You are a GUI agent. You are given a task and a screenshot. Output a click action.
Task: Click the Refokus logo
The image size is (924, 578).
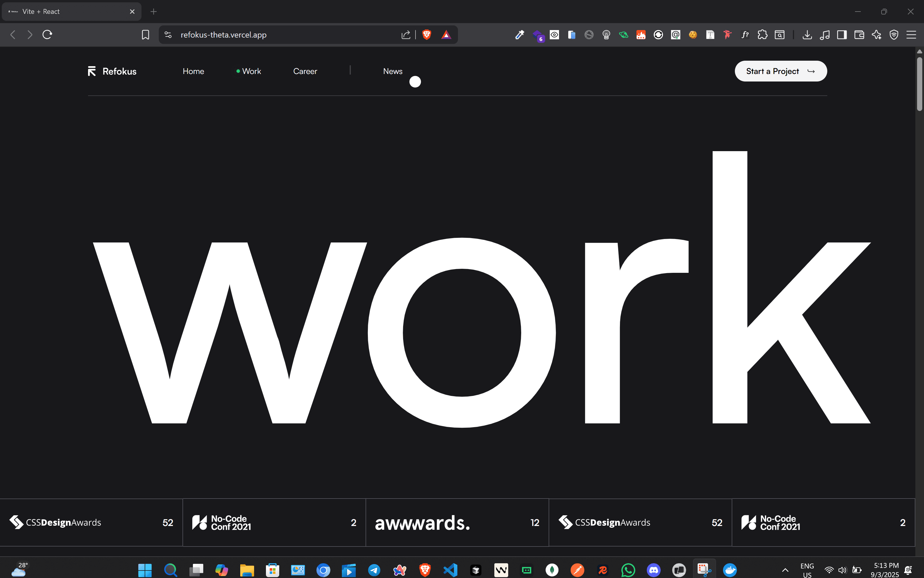point(112,71)
